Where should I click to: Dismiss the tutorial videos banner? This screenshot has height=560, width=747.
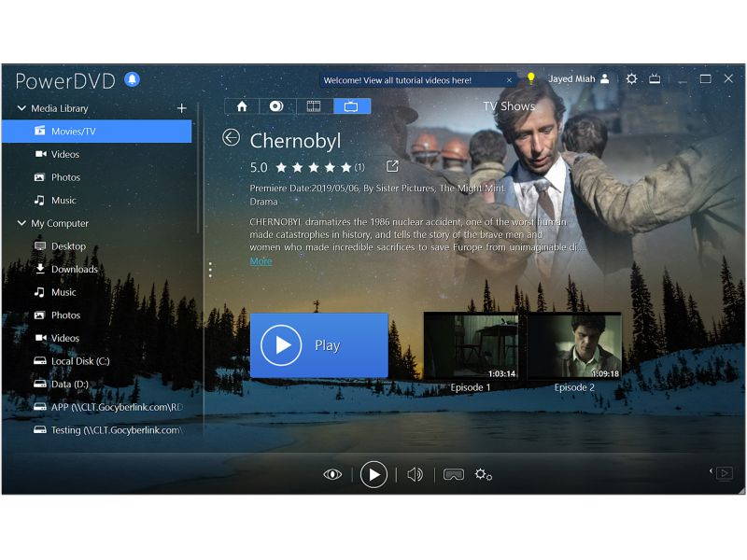(509, 79)
